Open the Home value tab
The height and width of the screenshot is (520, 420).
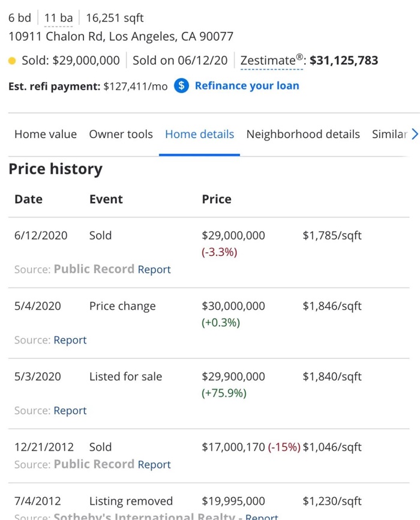46,135
